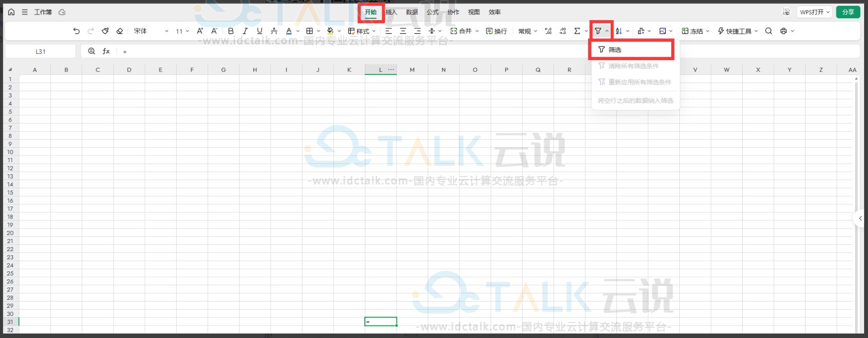Increase the font size

[x=200, y=31]
